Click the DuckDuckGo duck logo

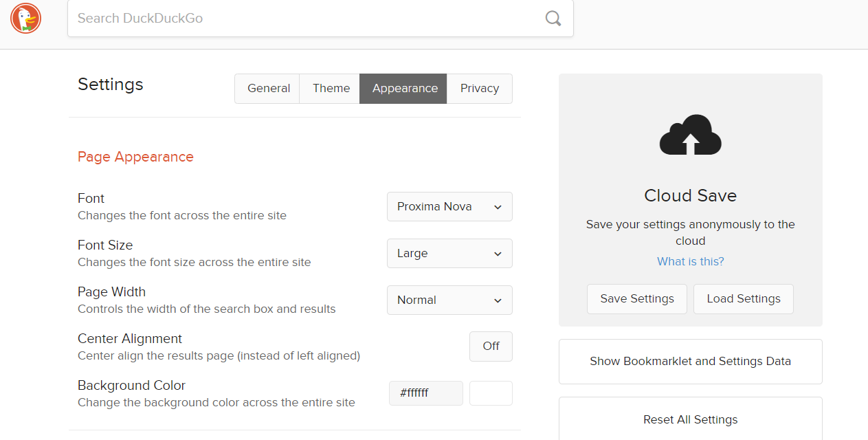tap(26, 18)
